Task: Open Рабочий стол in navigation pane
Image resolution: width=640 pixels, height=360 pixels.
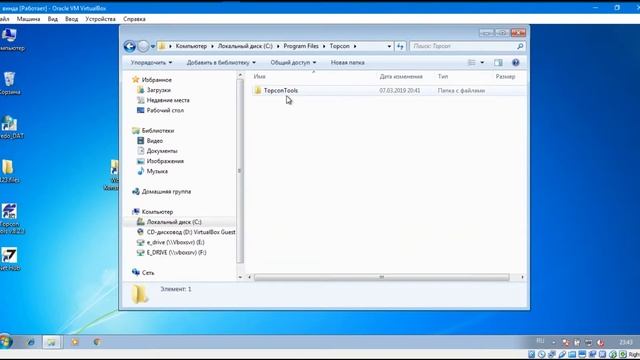Action: coord(165,110)
